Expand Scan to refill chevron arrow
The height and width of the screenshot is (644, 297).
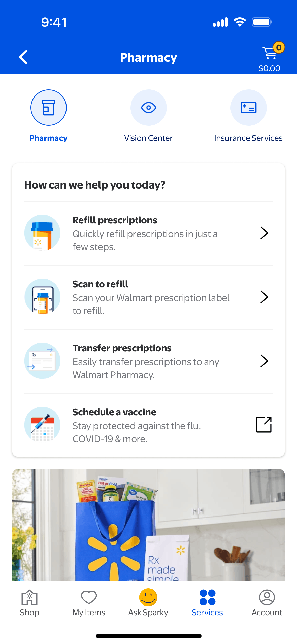tap(264, 297)
